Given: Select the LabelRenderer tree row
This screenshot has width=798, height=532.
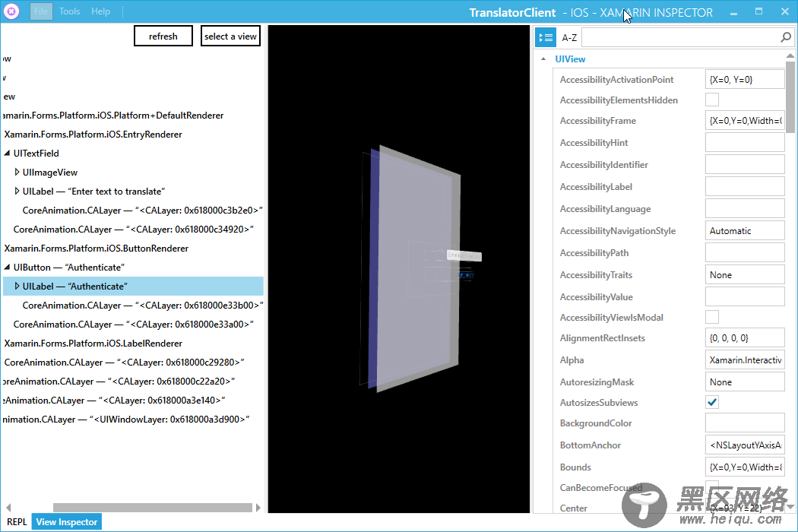Looking at the screenshot, I should [x=93, y=343].
